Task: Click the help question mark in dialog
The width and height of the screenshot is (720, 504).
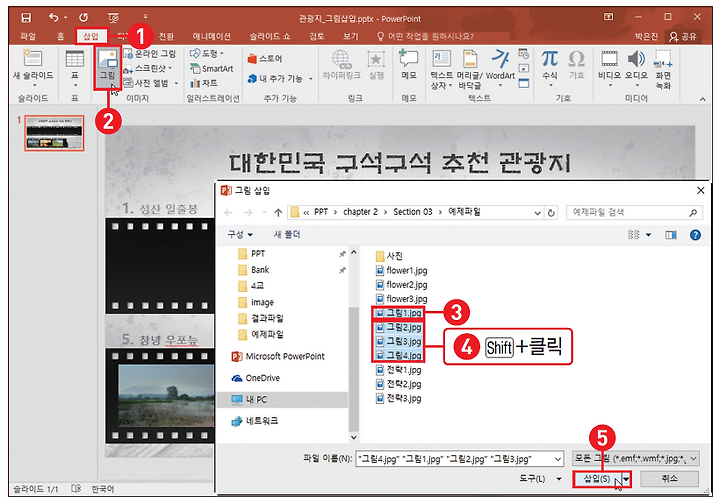Action: (x=695, y=235)
